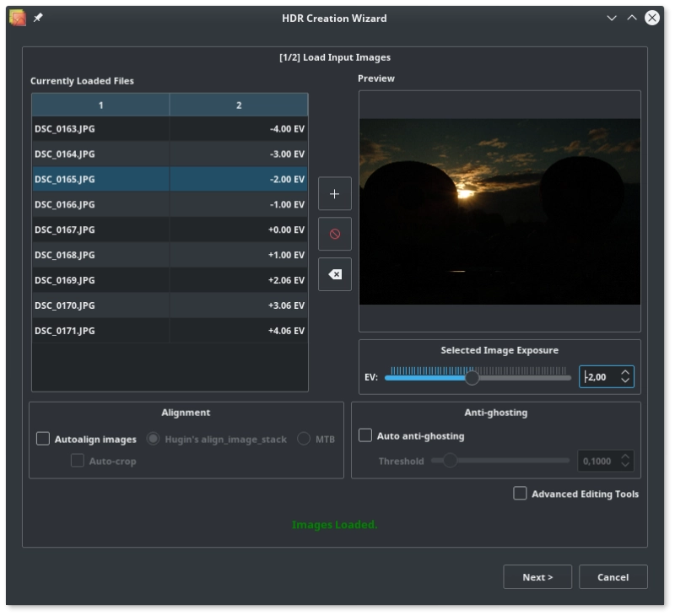Select DSC_0166.JPG in loaded files

(x=100, y=204)
